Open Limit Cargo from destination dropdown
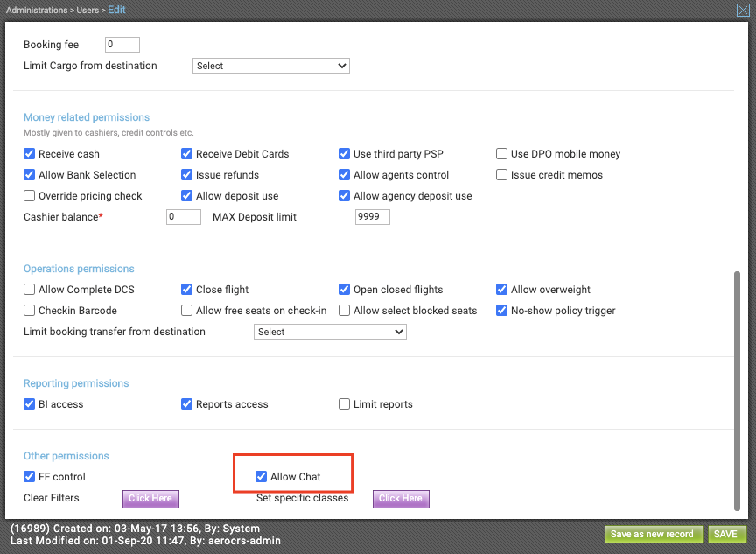Image resolution: width=756 pixels, height=554 pixels. pos(271,66)
